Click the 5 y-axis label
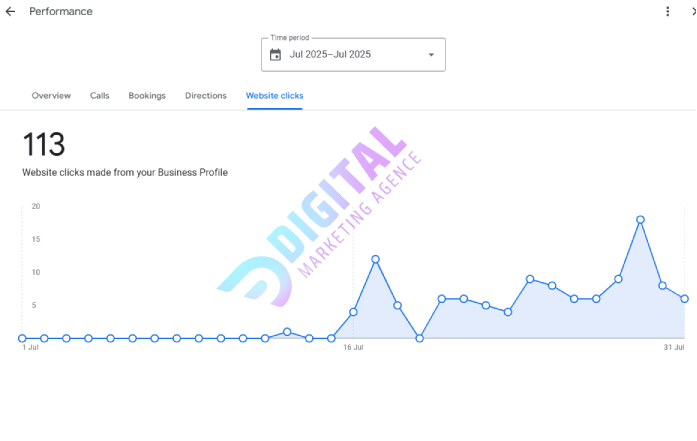The height and width of the screenshot is (441, 697). tap(36, 305)
